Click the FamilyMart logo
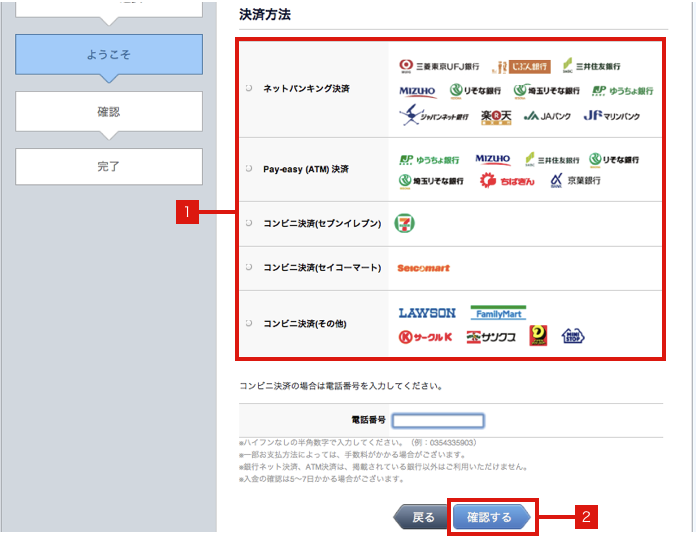Screen dimensions: 696x543 pyautogui.click(x=498, y=313)
